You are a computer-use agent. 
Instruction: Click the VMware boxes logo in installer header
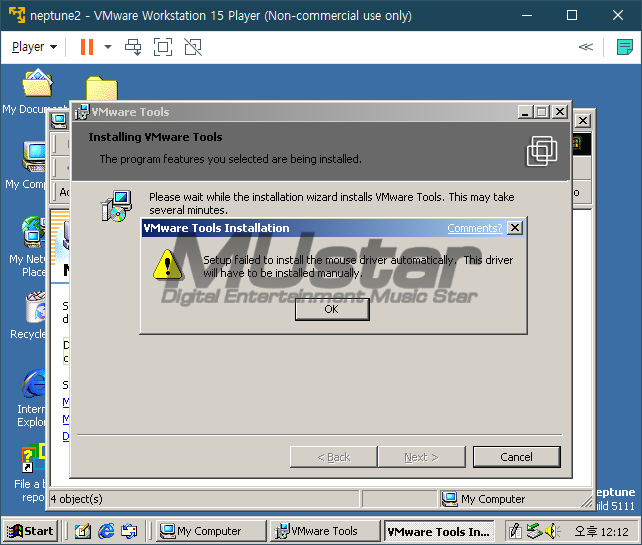click(542, 151)
